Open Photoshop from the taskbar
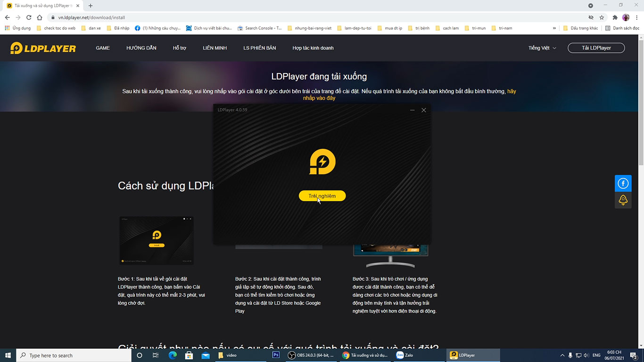 (x=276, y=355)
